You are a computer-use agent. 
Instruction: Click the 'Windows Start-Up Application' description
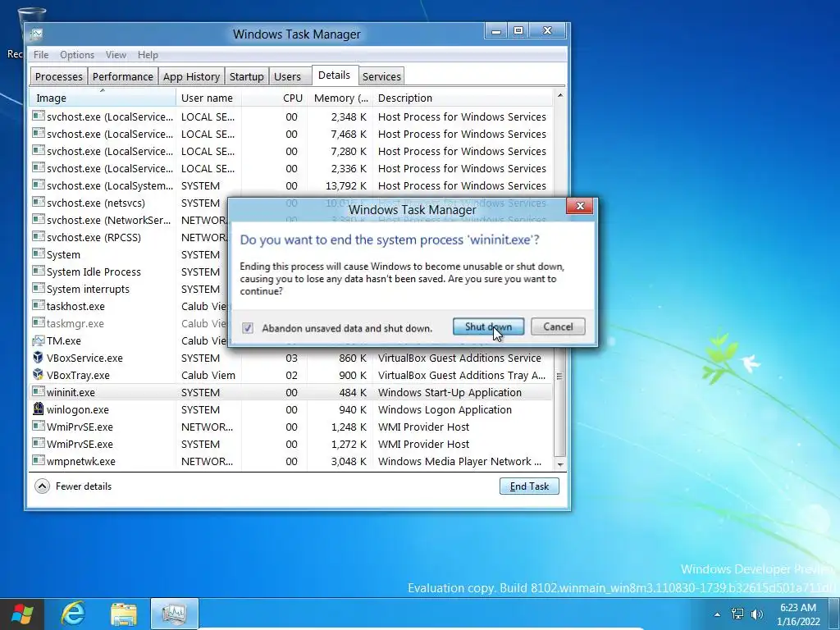pos(450,393)
